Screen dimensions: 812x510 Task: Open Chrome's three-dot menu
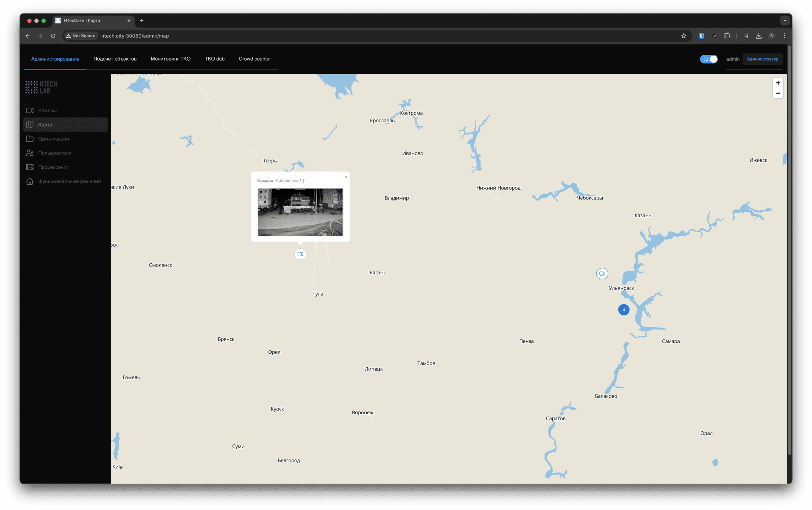tap(784, 36)
